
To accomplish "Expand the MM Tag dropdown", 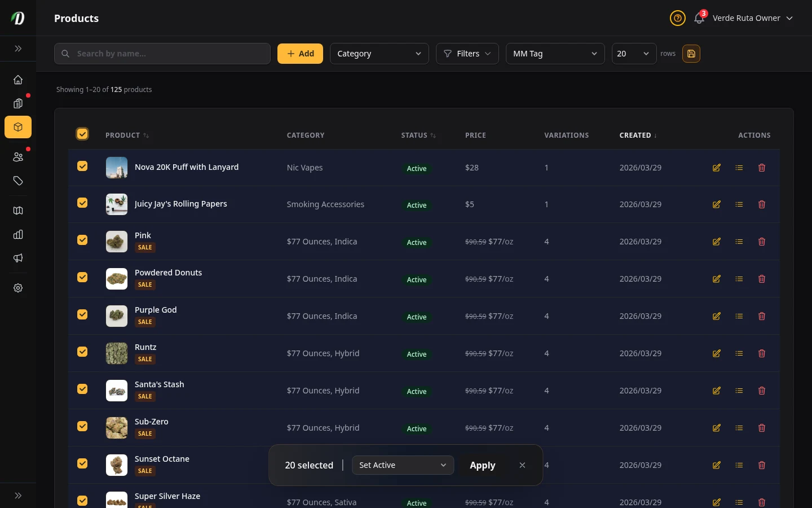I will (x=555, y=54).
